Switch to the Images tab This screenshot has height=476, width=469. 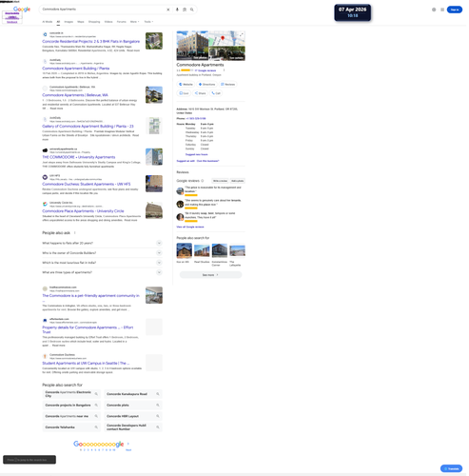[68, 22]
